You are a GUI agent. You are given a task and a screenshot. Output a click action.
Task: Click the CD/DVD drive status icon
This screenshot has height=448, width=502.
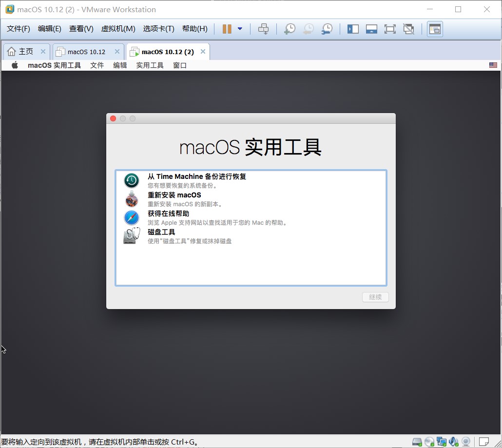pos(429,442)
